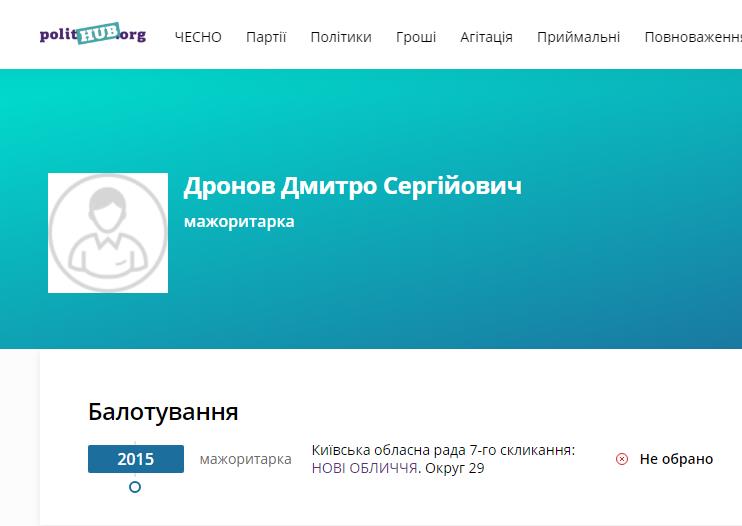Click the politHUB.org logo
The height and width of the screenshot is (526, 742).
(x=92, y=35)
